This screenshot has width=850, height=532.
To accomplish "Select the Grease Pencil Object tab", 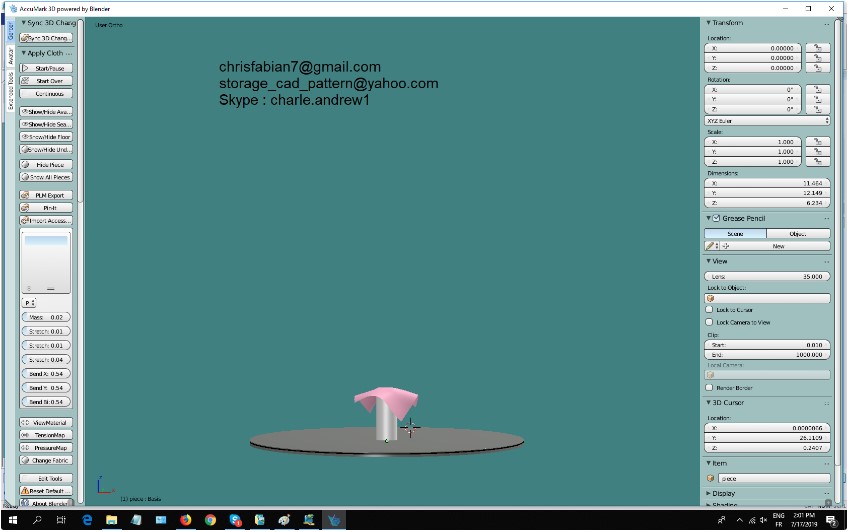I will click(799, 234).
